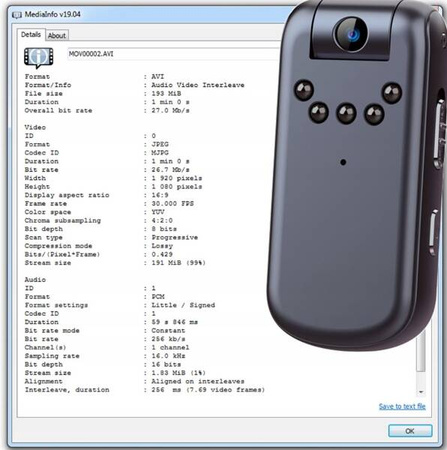Image resolution: width=447 pixels, height=450 pixels.
Task: Switch to the Details tab
Action: 31,34
